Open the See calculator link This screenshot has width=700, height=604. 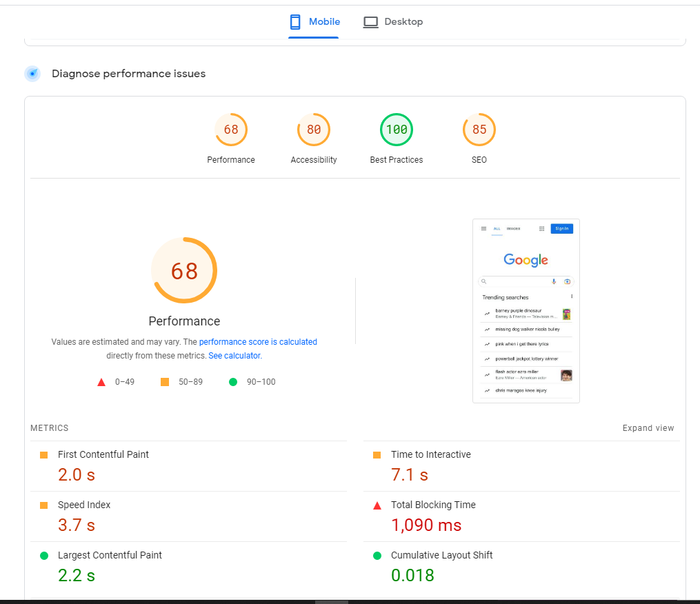click(234, 356)
